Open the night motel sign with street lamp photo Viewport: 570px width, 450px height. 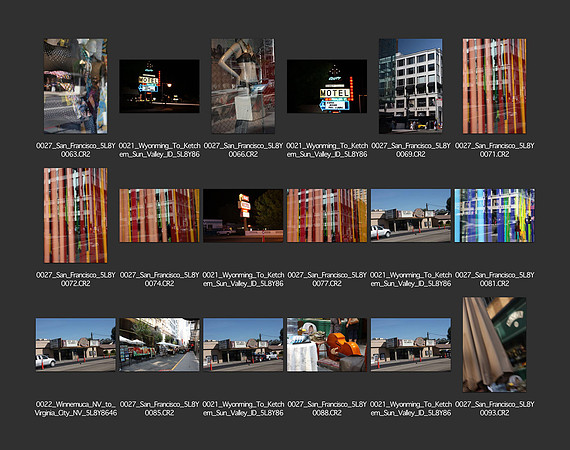[159, 86]
